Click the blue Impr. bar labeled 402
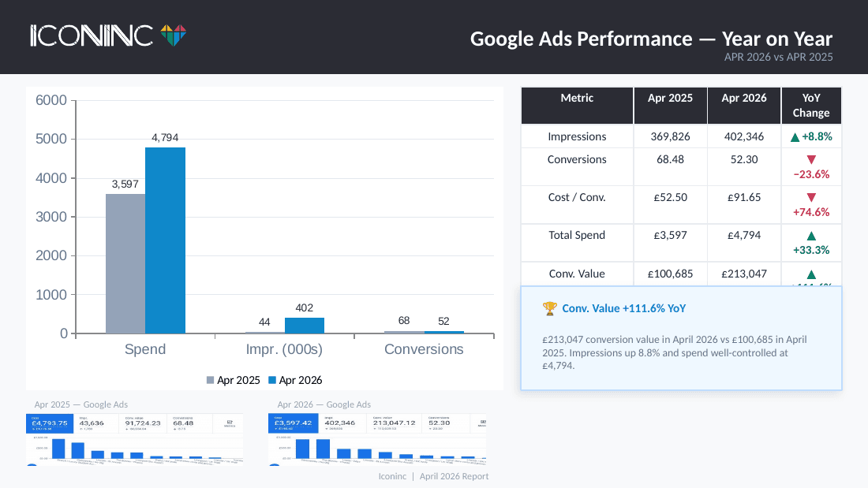This screenshot has height=488, width=868. tap(305, 326)
